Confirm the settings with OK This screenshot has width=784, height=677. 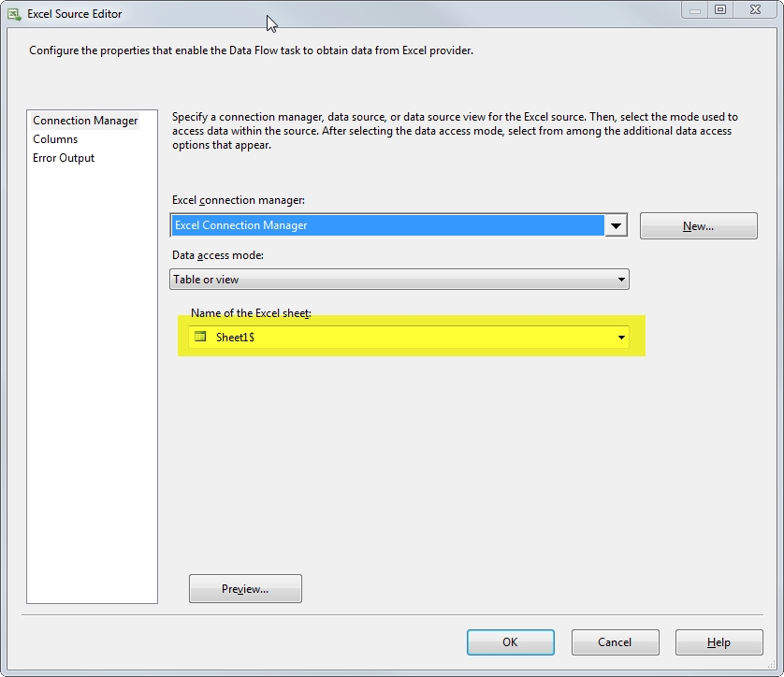510,642
